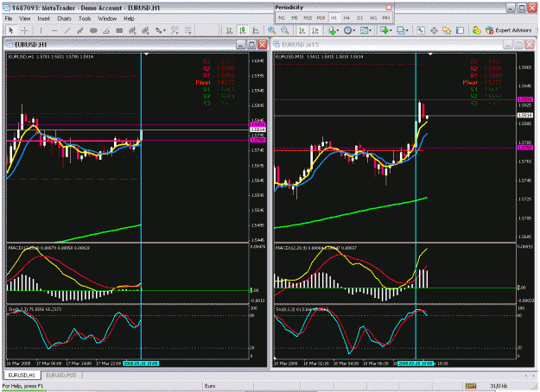Switch chart to candlesticks mode
The height and width of the screenshot is (392, 540).
(x=243, y=30)
